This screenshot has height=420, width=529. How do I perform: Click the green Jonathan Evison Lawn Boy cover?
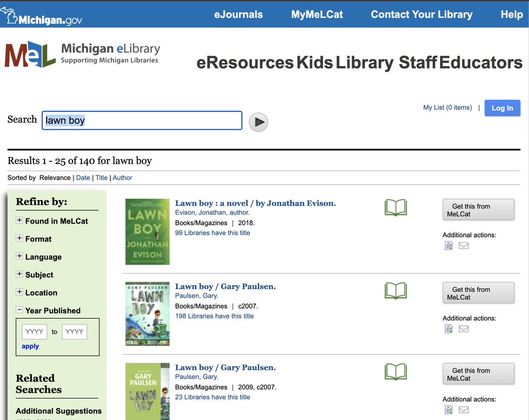(x=147, y=231)
